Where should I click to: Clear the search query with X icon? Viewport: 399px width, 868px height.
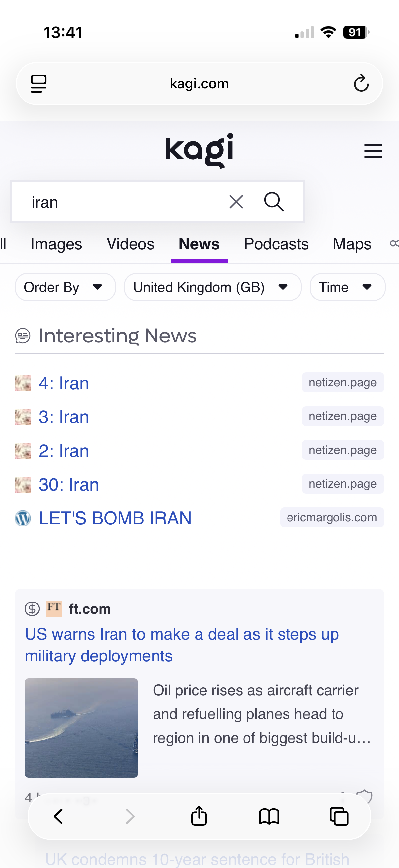(236, 202)
